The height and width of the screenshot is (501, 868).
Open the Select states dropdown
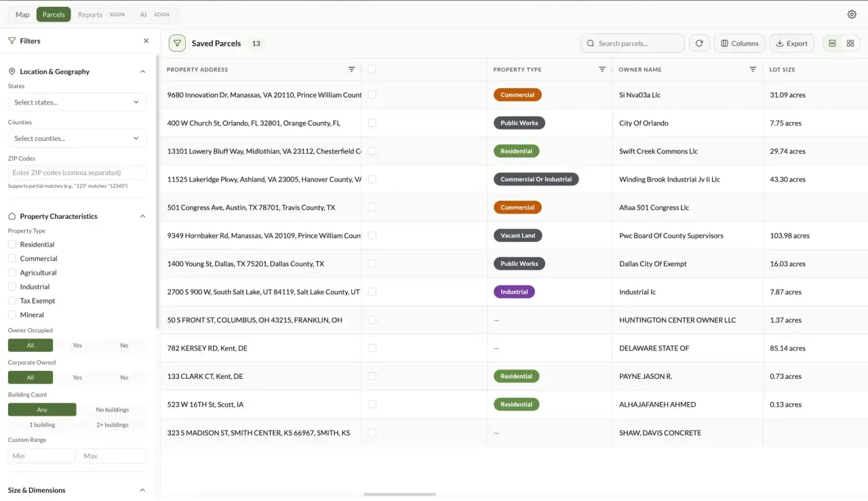pos(77,102)
